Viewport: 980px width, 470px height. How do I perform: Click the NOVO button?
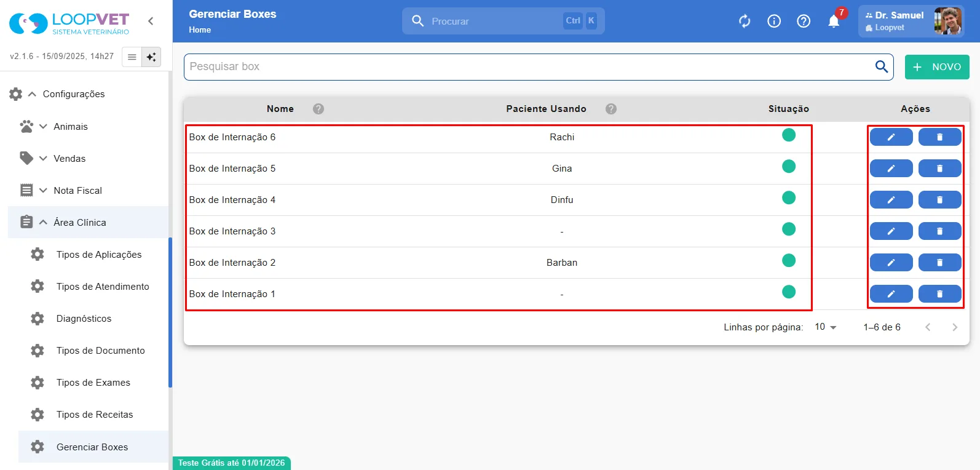pyautogui.click(x=937, y=67)
